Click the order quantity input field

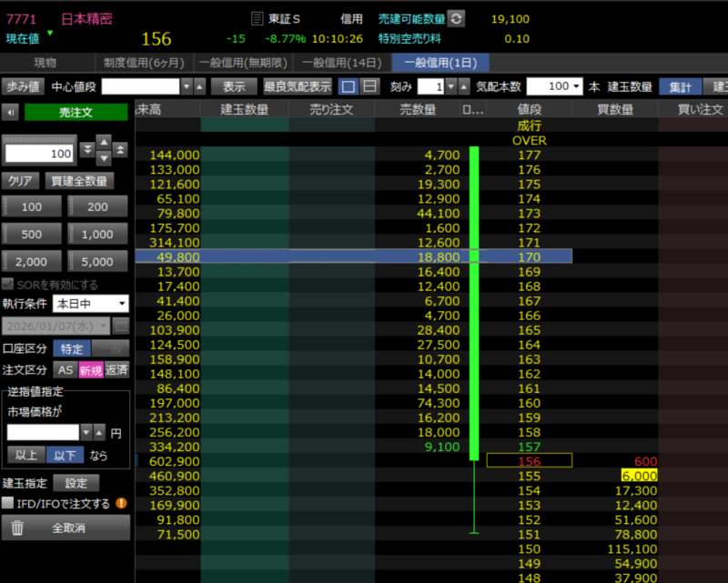point(39,154)
